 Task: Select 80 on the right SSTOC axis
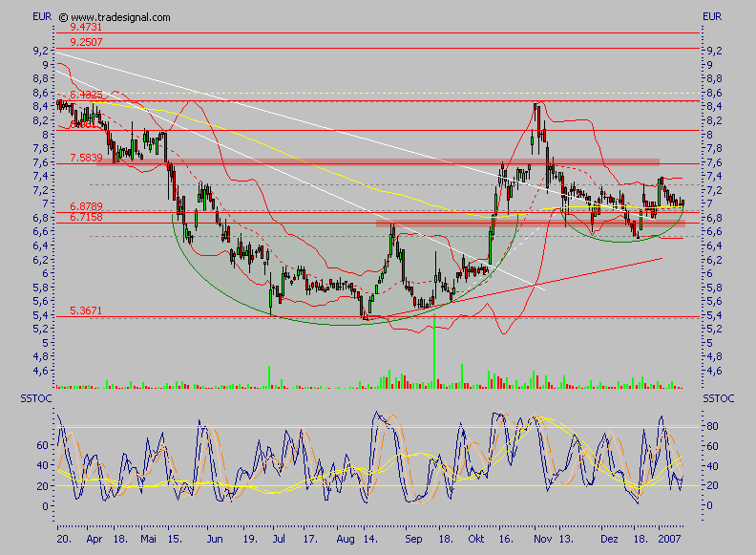pos(713,426)
